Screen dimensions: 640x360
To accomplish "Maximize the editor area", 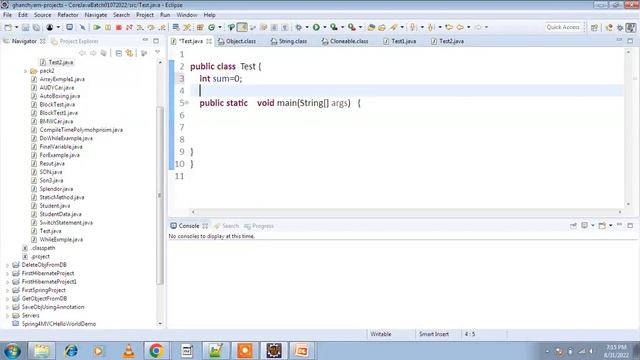I will coord(630,41).
